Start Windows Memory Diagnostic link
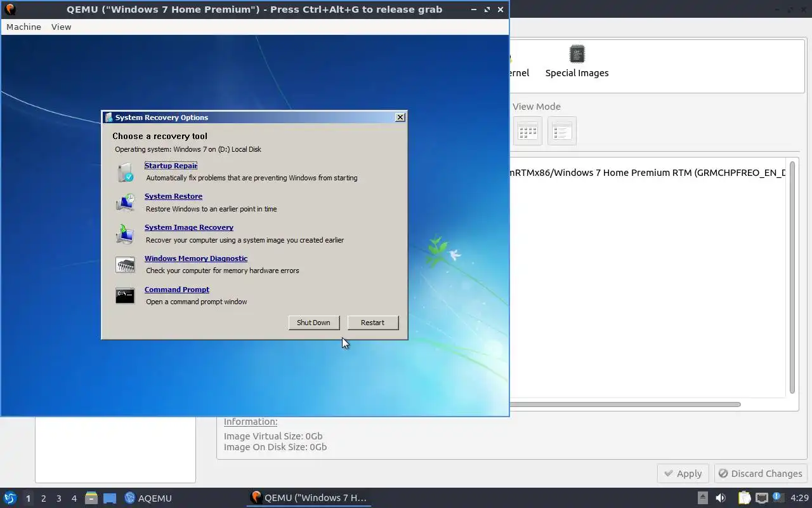This screenshot has width=812, height=508. coord(196,258)
